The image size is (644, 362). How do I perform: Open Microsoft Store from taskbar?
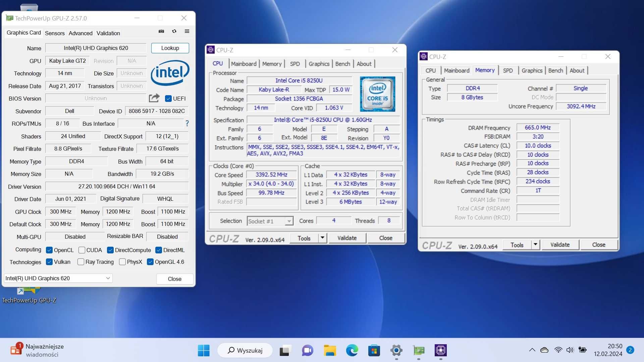374,351
